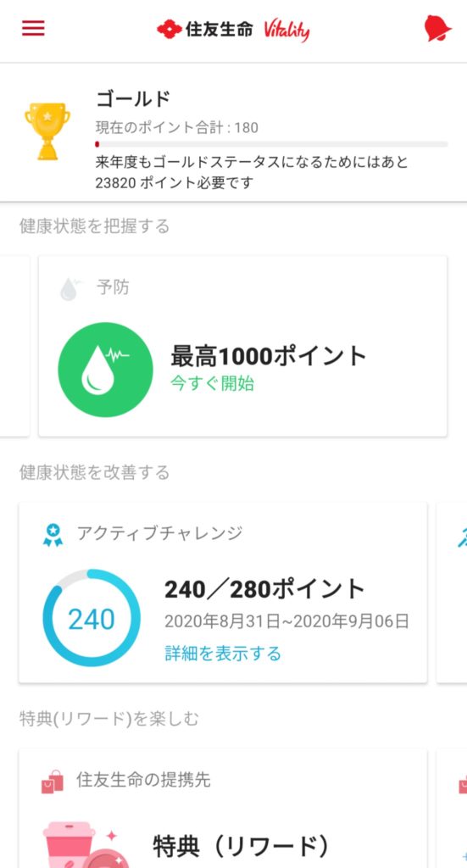Tap the 240 circular progress ring
The height and width of the screenshot is (868, 467).
point(92,618)
